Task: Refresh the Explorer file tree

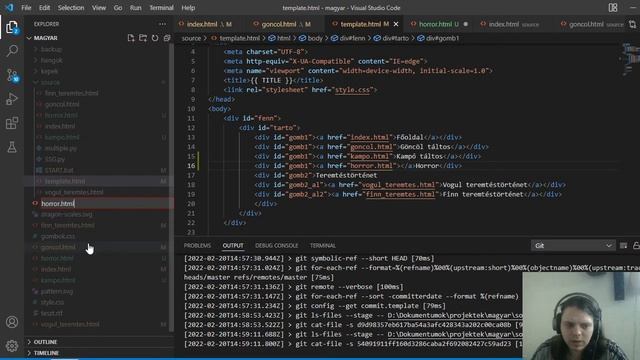Action: [155, 38]
